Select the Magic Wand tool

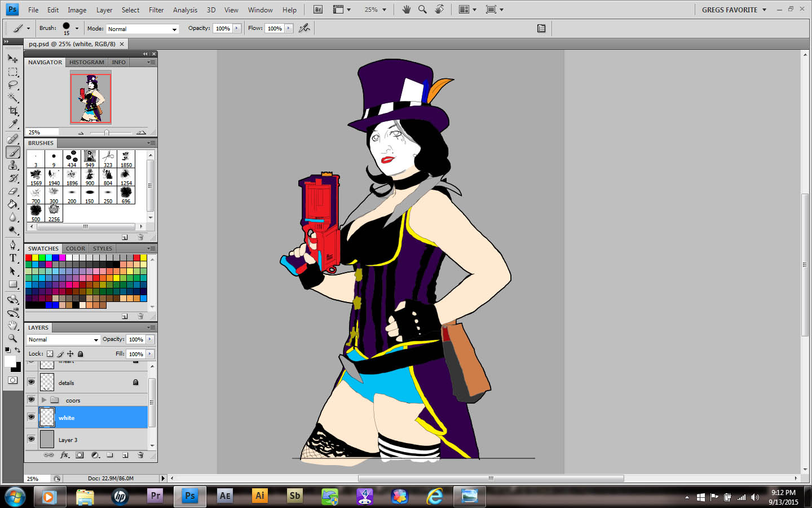[13, 98]
